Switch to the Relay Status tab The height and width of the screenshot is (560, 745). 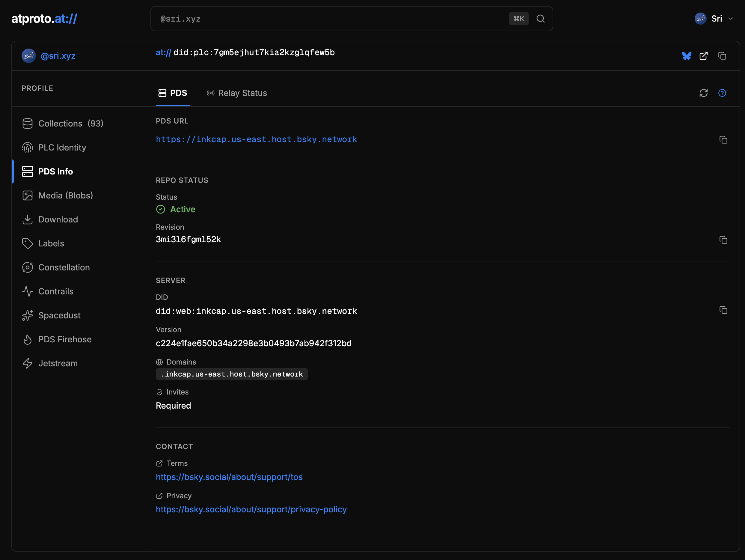click(237, 93)
